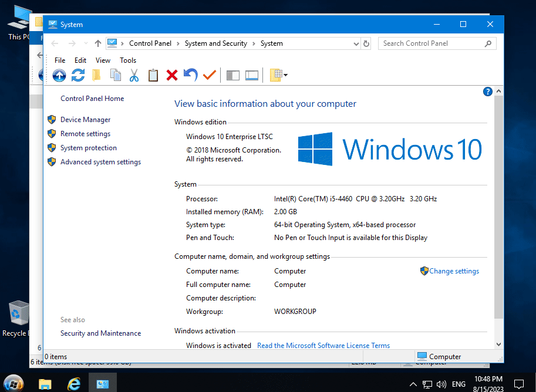Click the orange checkmark toolbar icon
The width and height of the screenshot is (536, 392).
click(209, 75)
